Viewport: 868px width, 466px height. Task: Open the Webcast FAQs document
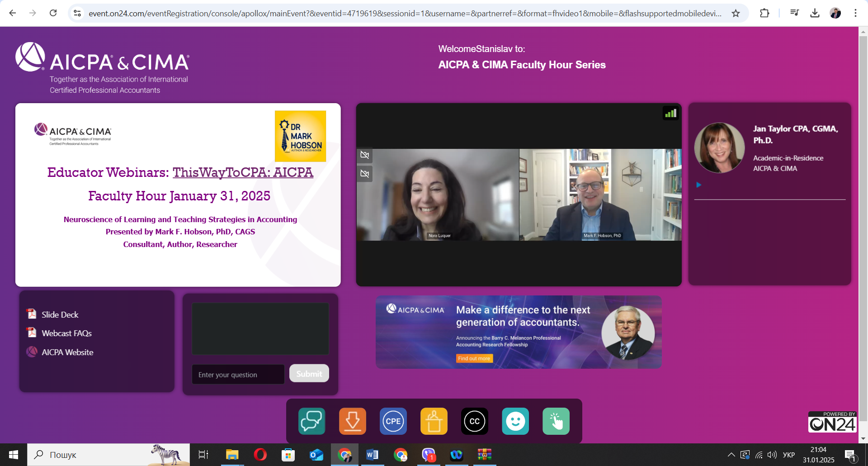pyautogui.click(x=67, y=333)
